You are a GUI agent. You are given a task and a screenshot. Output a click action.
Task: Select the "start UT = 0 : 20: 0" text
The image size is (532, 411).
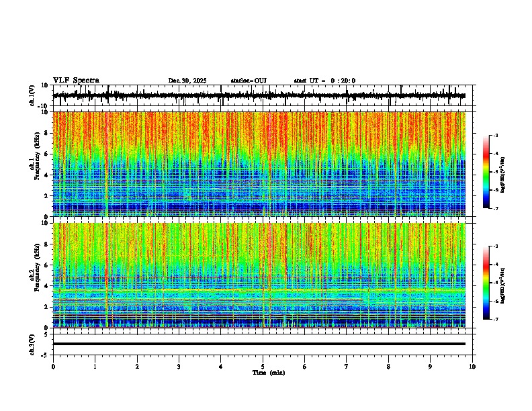tap(324, 81)
